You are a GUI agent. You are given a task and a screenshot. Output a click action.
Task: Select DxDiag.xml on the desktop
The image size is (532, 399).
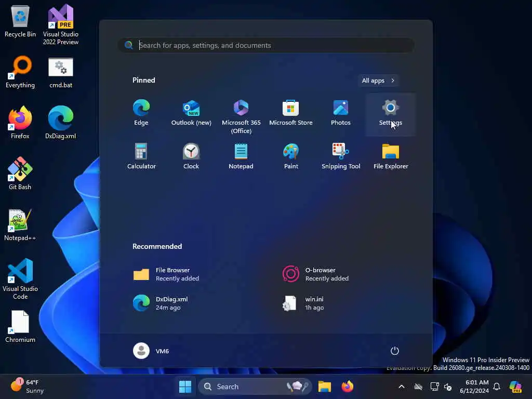point(61,123)
